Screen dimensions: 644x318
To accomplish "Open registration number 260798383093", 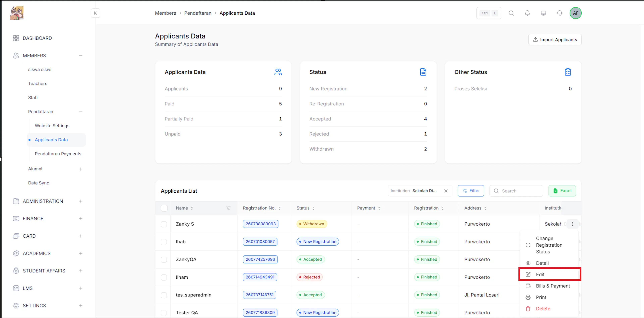I will 260,224.
